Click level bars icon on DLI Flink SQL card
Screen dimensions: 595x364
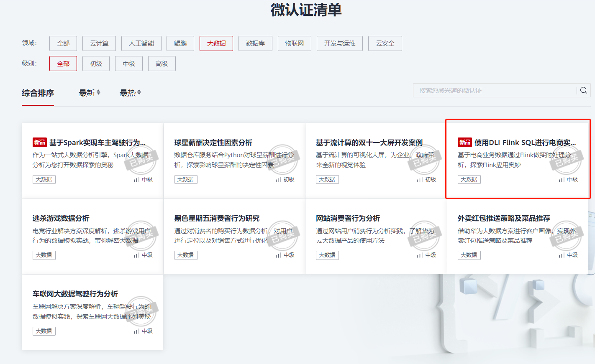pyautogui.click(x=562, y=180)
